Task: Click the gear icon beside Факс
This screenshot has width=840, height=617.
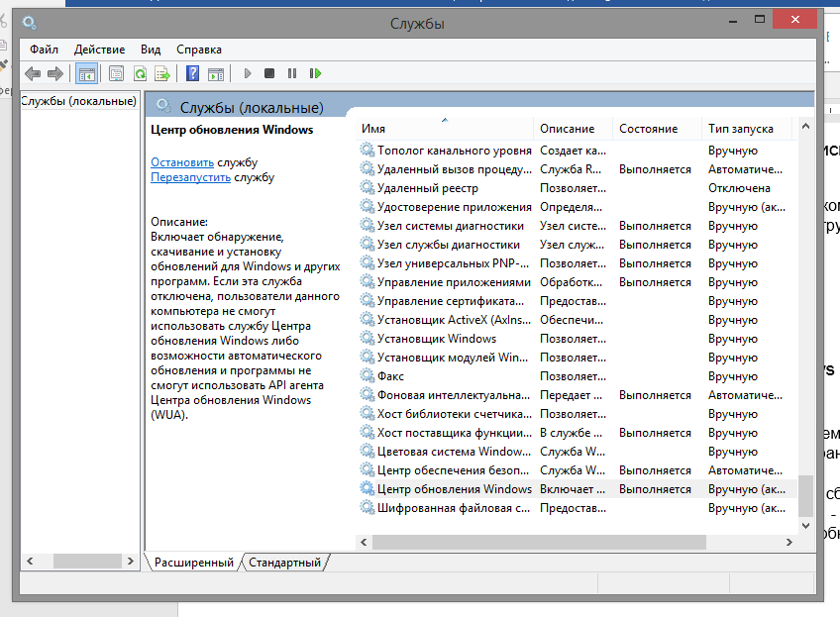Action: (x=367, y=376)
